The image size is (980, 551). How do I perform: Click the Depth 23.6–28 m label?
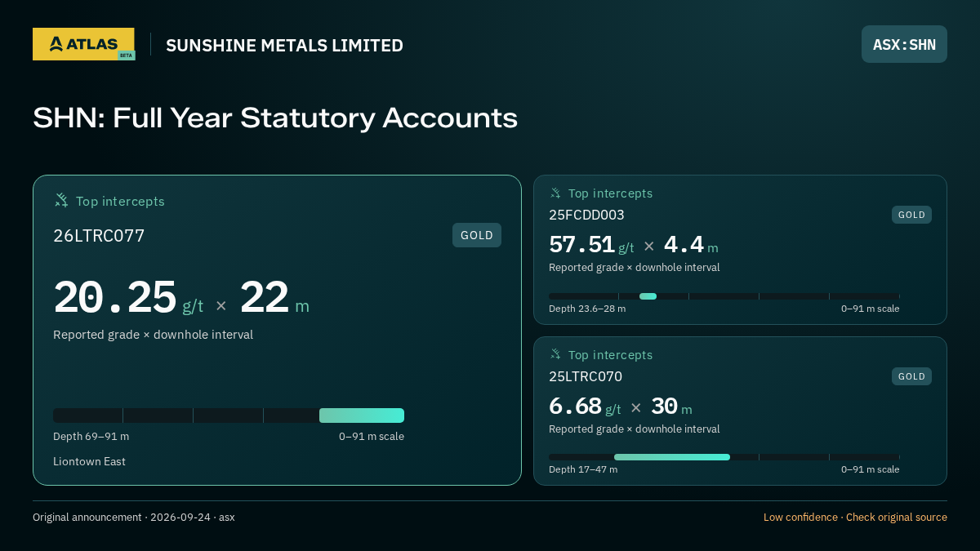(587, 309)
